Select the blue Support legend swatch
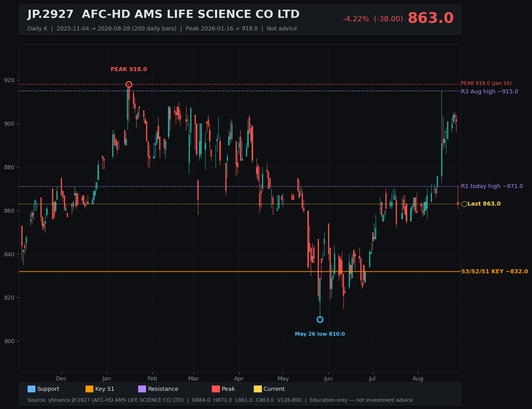 point(31,389)
